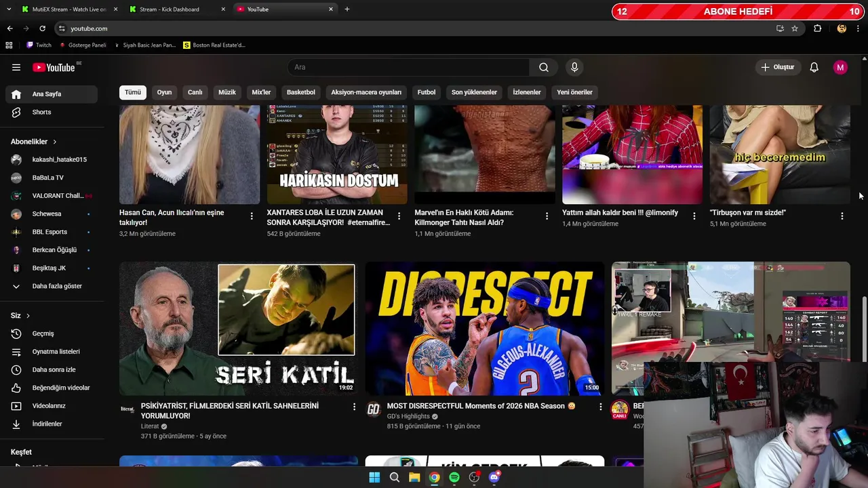Go to Ana Sayfa in sidebar
Viewport: 868px width, 488px height.
pyautogui.click(x=52, y=94)
